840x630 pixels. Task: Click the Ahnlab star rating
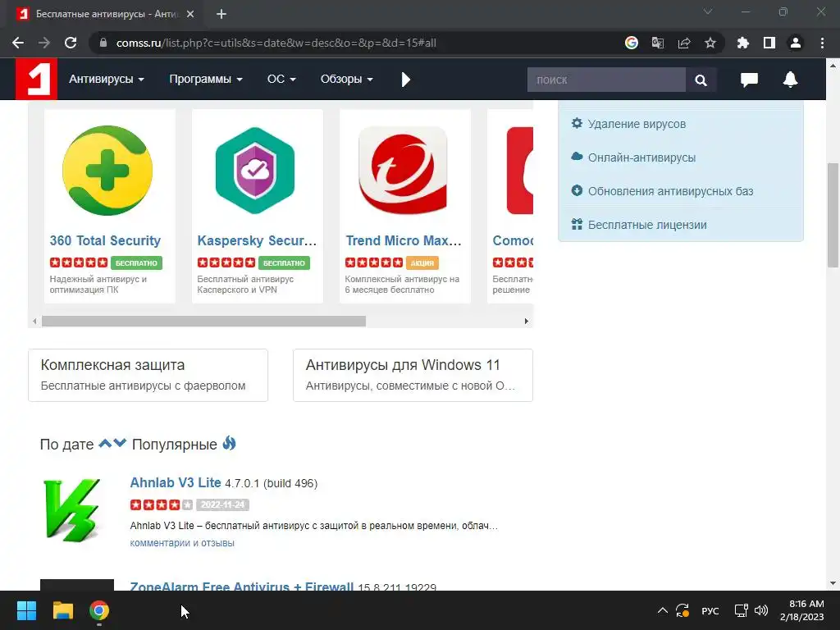pyautogui.click(x=162, y=504)
